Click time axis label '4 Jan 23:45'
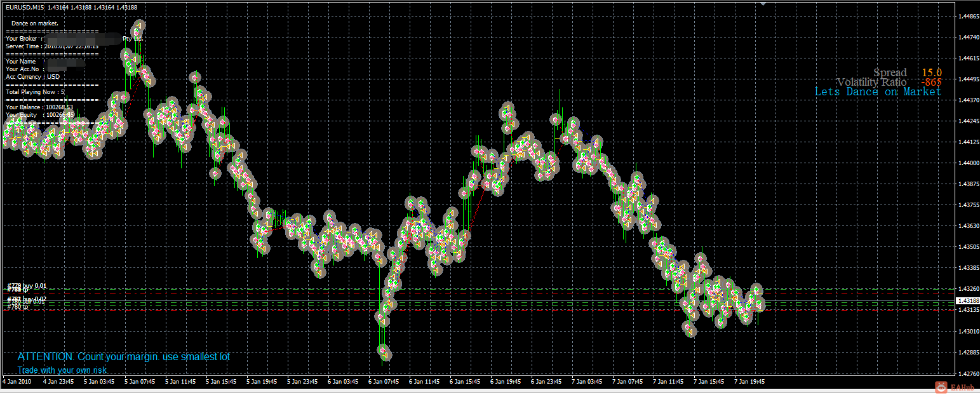The width and height of the screenshot is (980, 397). pos(58,382)
